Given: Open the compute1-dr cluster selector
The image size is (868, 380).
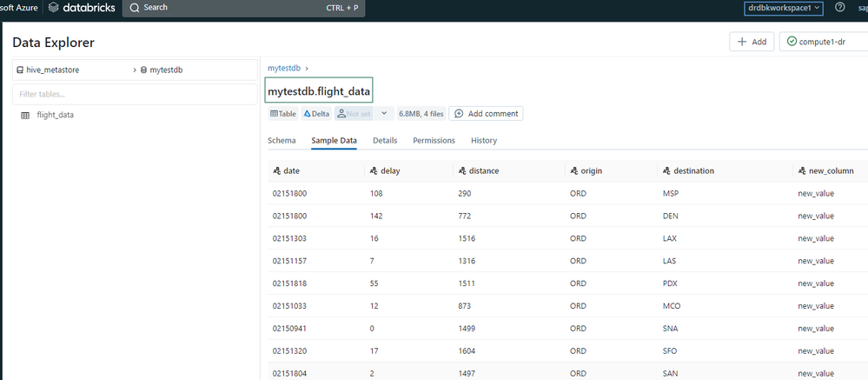Looking at the screenshot, I should pyautogui.click(x=824, y=42).
